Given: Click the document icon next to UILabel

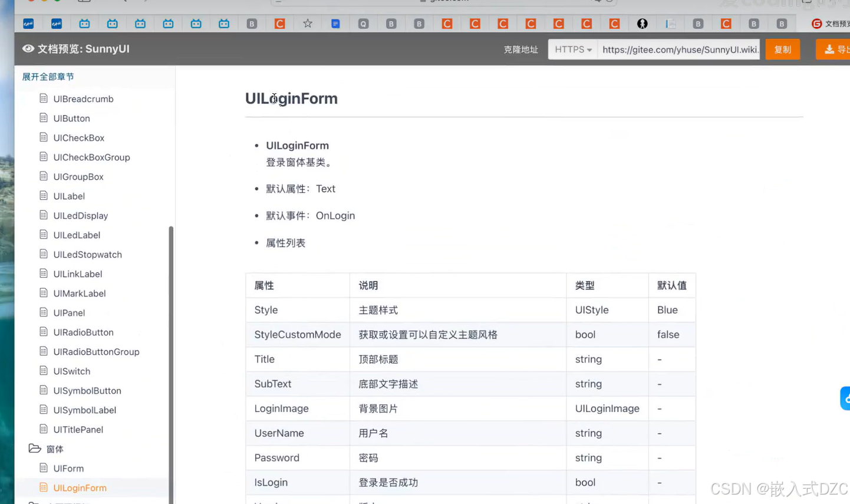Looking at the screenshot, I should click(x=44, y=196).
